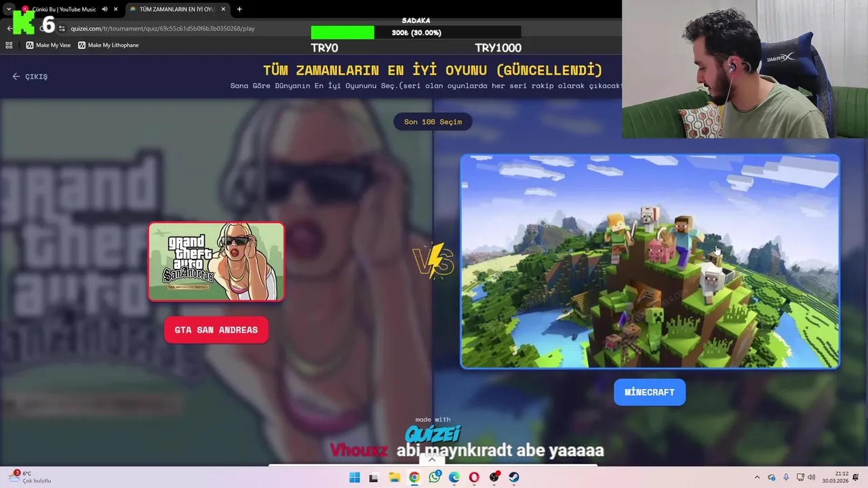Open Google Chrome from the taskbar

[x=414, y=478]
